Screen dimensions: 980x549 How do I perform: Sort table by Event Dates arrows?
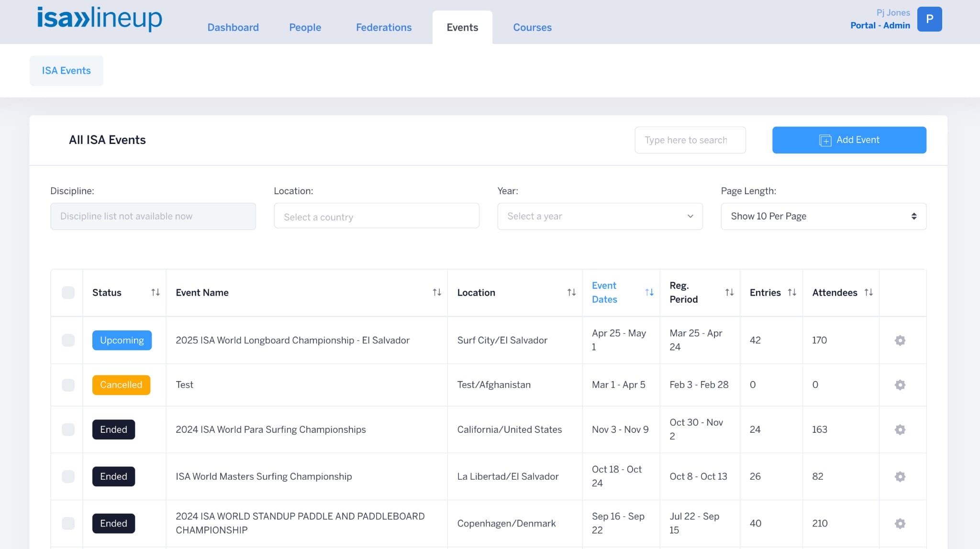(649, 292)
